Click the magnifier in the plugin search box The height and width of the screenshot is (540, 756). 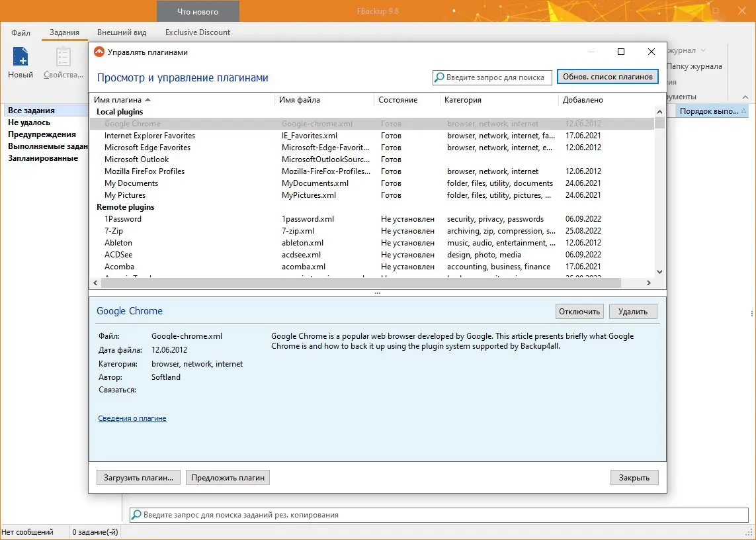[439, 77]
